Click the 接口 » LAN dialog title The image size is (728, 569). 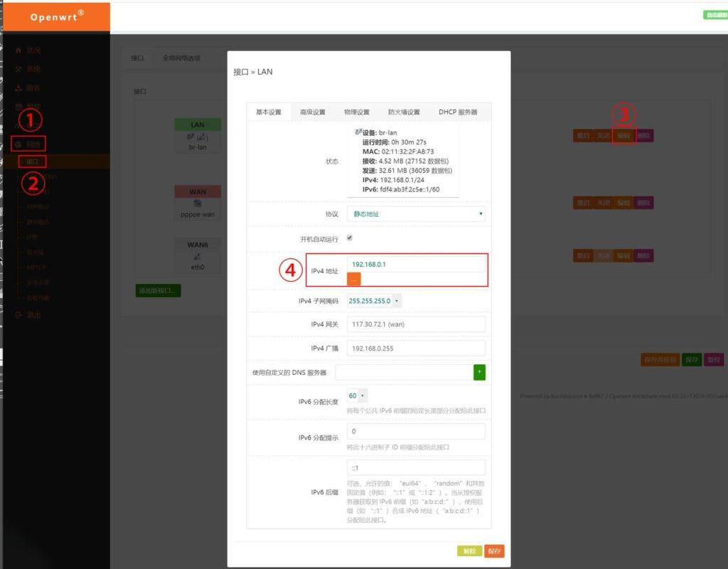tap(253, 72)
